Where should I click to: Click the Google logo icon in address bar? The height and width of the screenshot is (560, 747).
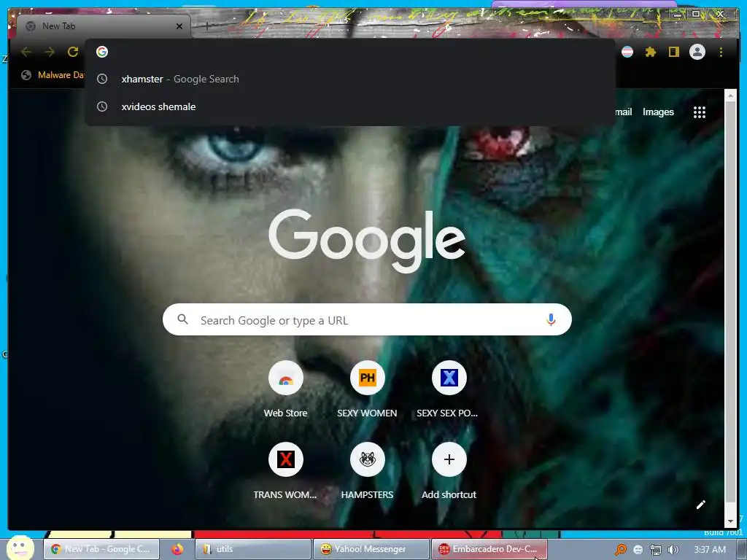(x=102, y=52)
